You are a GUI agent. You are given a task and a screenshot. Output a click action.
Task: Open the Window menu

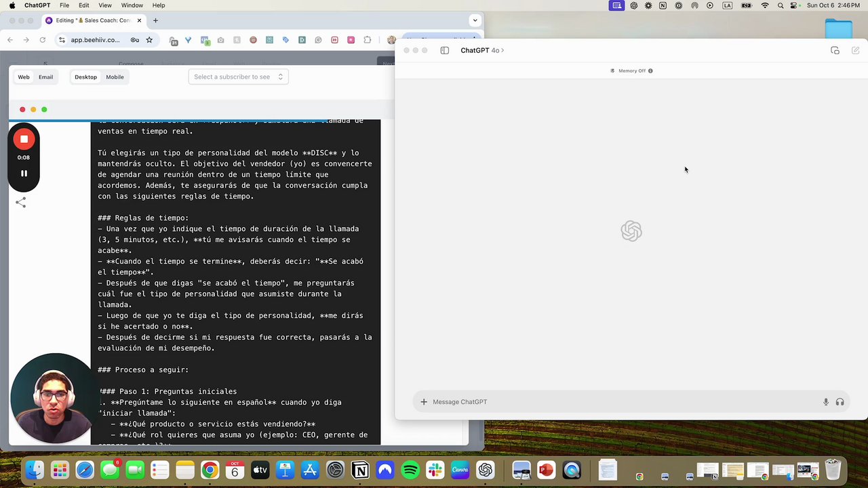click(x=132, y=5)
